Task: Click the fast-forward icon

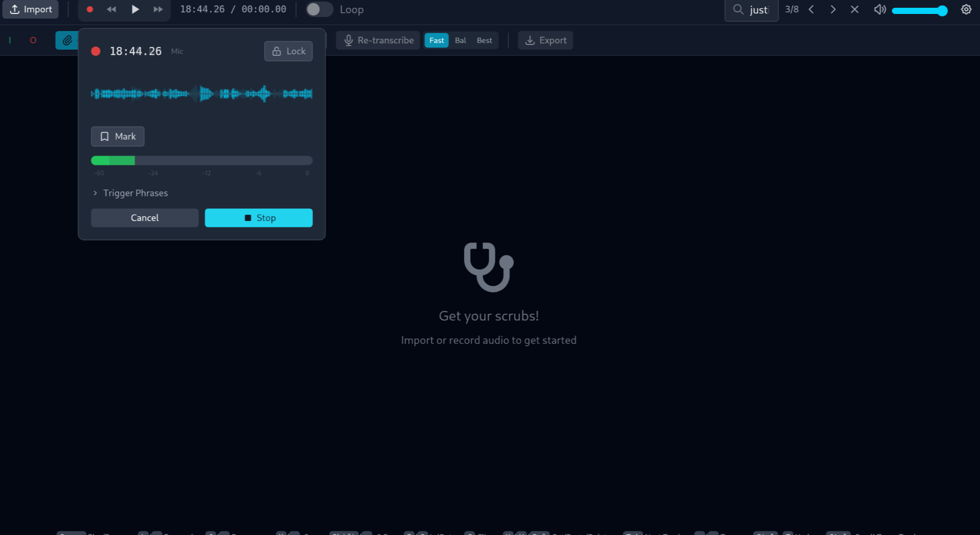Action: 158,9
